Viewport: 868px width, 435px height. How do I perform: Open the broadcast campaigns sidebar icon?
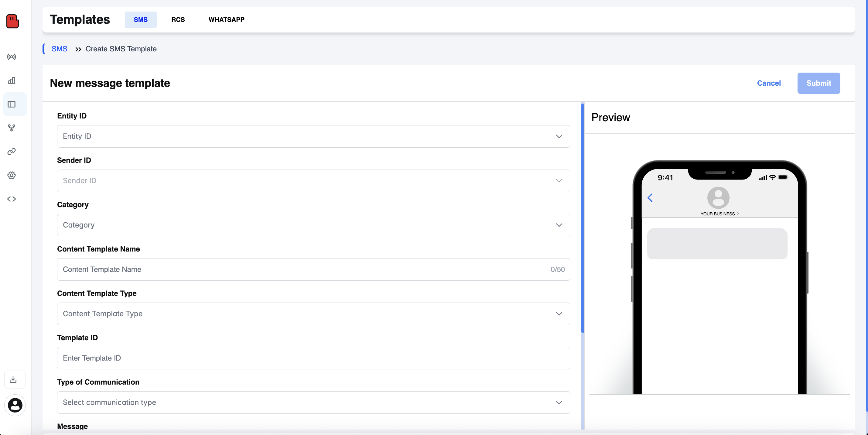tap(12, 57)
